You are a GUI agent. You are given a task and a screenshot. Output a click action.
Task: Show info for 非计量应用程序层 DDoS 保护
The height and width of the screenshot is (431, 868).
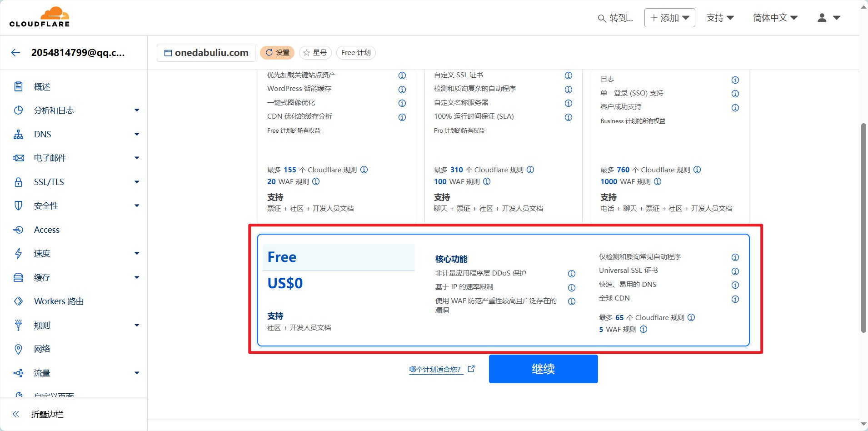click(572, 274)
